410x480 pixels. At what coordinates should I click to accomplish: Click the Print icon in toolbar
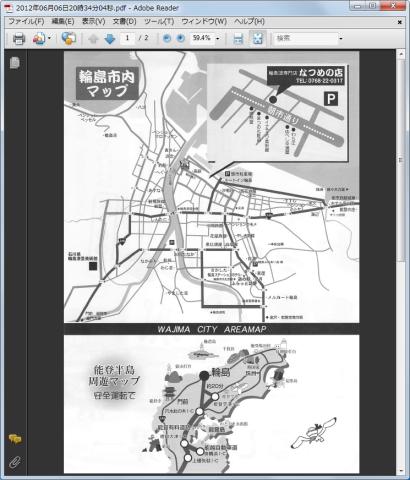(19, 39)
